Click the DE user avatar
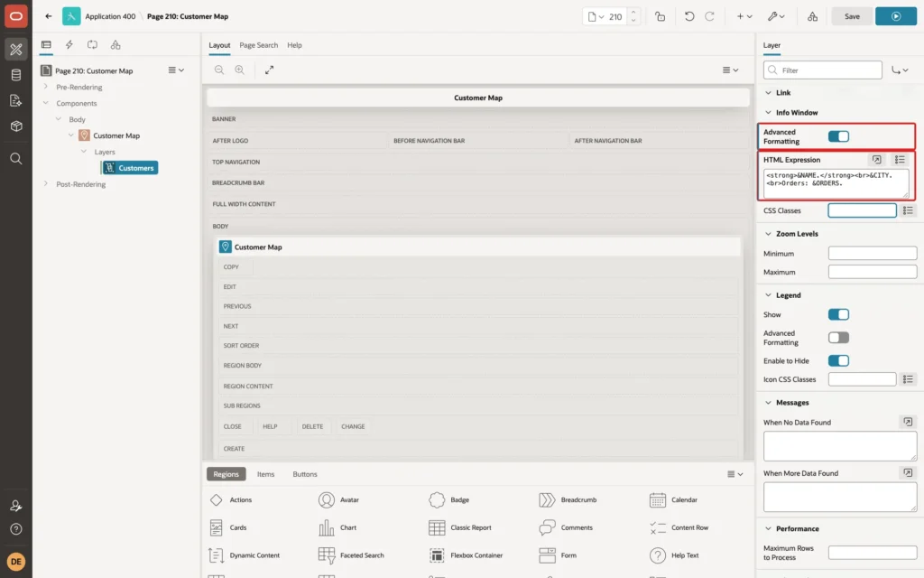 16,562
